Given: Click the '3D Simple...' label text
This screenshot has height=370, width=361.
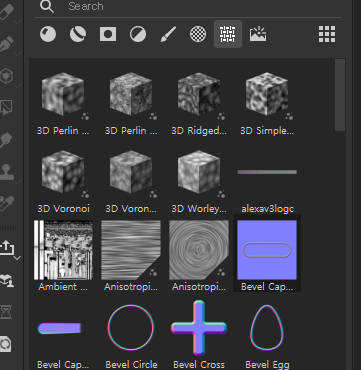Looking at the screenshot, I should 267,131.
